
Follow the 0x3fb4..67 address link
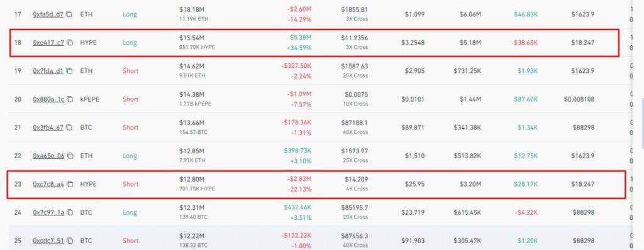48,128
